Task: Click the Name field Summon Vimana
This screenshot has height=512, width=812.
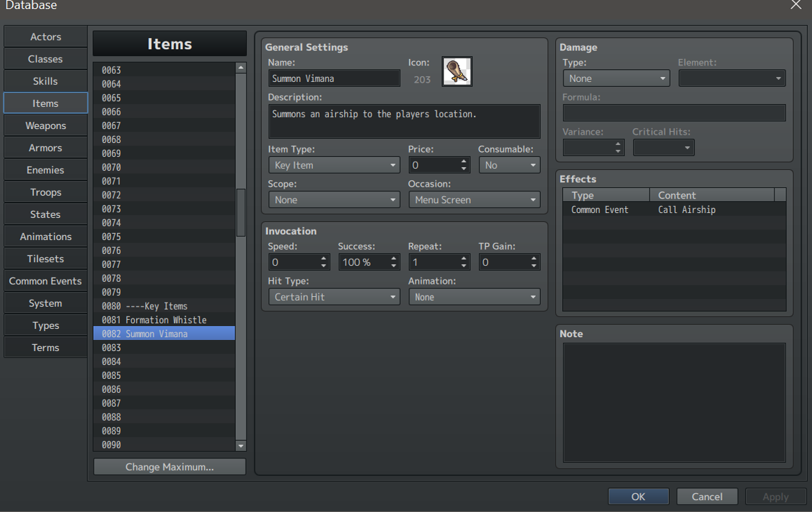Action: (334, 78)
